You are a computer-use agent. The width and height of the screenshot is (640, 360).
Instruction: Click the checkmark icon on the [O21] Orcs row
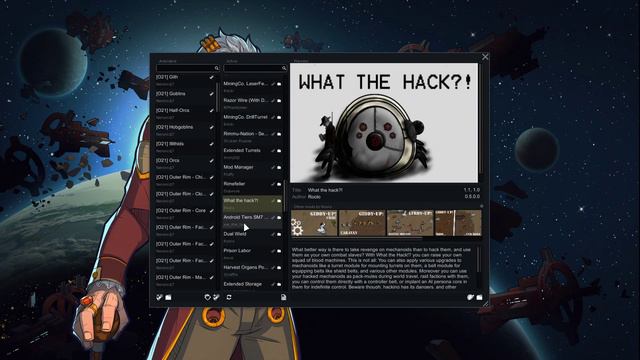coord(211,161)
